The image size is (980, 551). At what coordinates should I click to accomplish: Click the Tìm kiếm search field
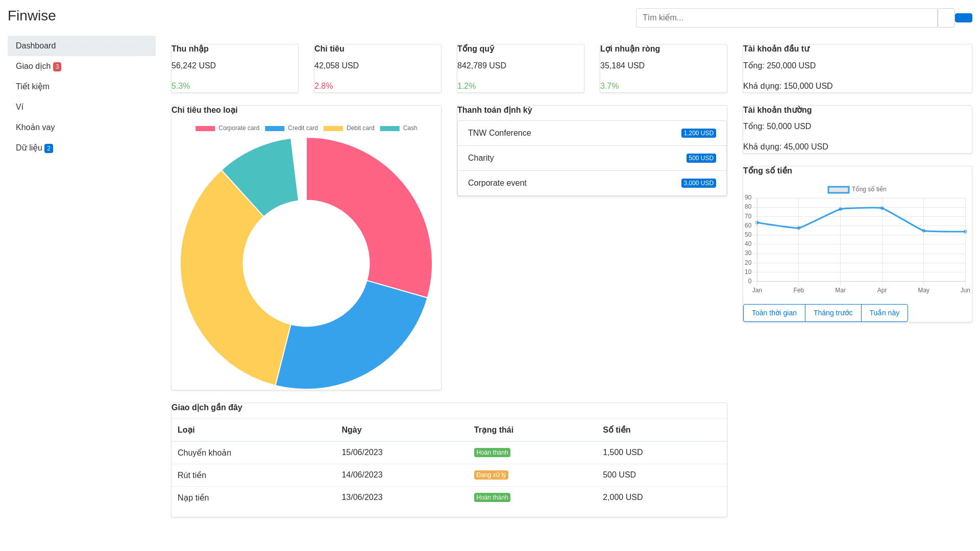pos(786,18)
